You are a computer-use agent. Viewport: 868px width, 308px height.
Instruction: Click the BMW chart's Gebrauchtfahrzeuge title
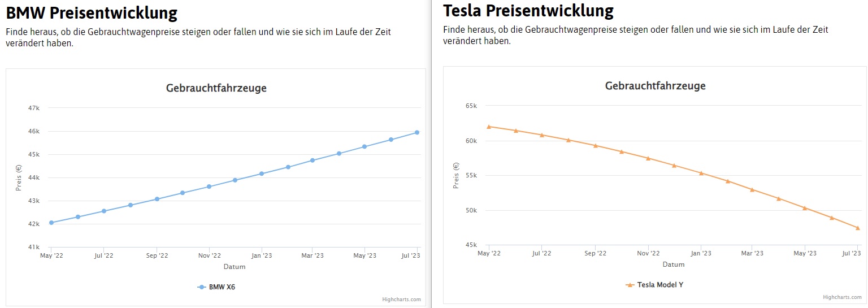pos(216,88)
